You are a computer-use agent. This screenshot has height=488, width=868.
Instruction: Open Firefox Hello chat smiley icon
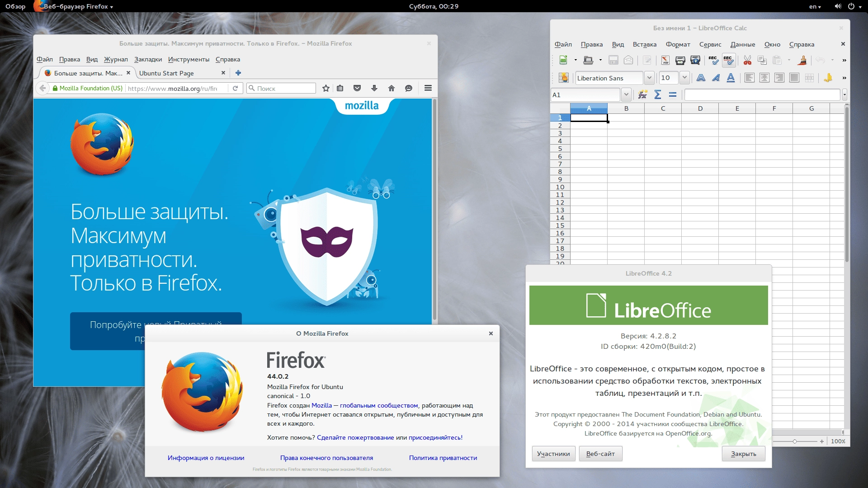coord(409,88)
